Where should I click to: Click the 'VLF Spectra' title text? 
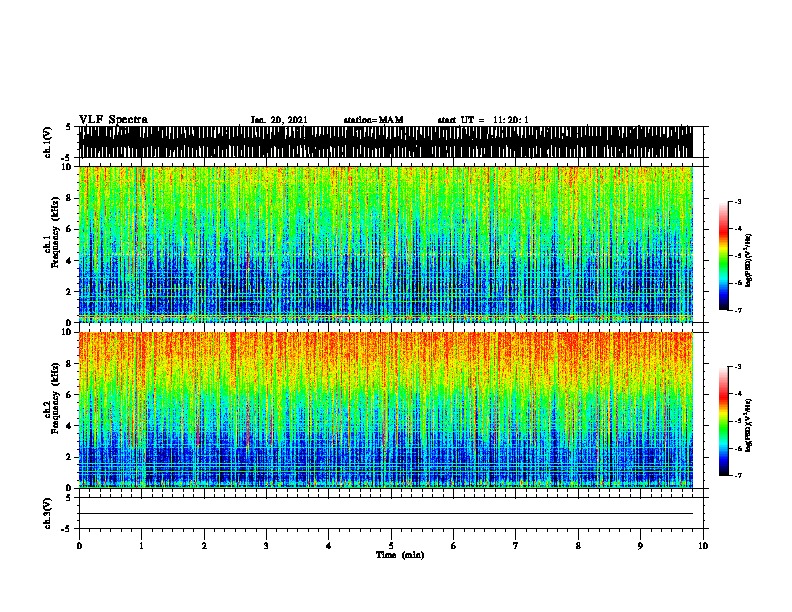(113, 120)
